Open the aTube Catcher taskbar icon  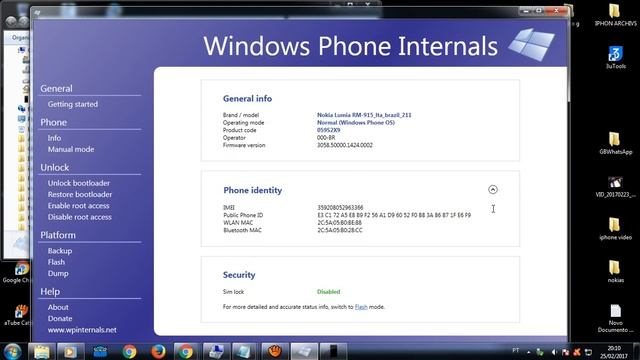coord(275,351)
